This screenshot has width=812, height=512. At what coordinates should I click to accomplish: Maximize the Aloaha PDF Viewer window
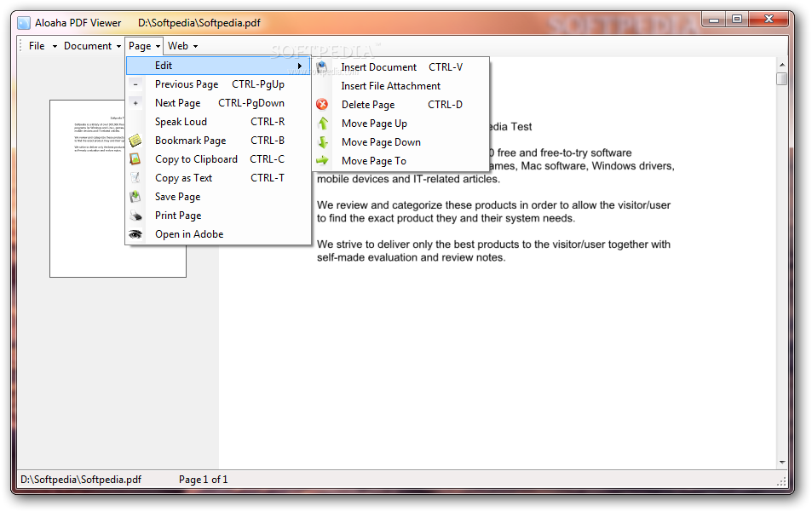pyautogui.click(x=737, y=20)
